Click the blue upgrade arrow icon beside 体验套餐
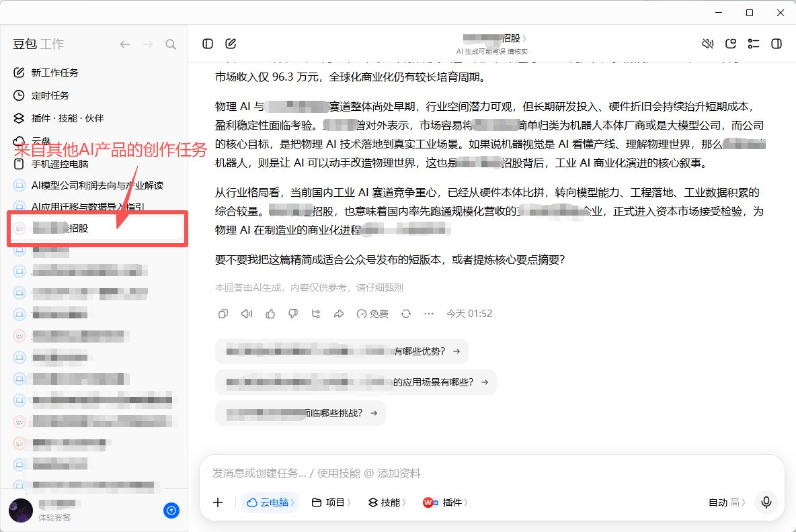The height and width of the screenshot is (532, 796). tap(171, 511)
